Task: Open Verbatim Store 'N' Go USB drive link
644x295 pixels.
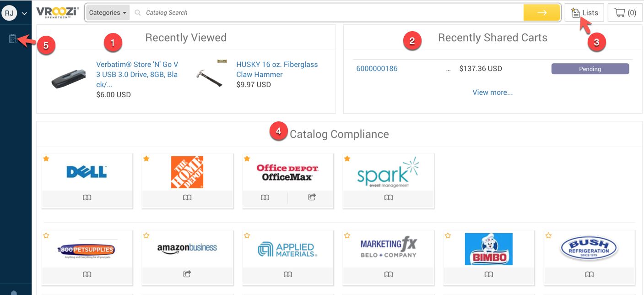Action: click(137, 74)
